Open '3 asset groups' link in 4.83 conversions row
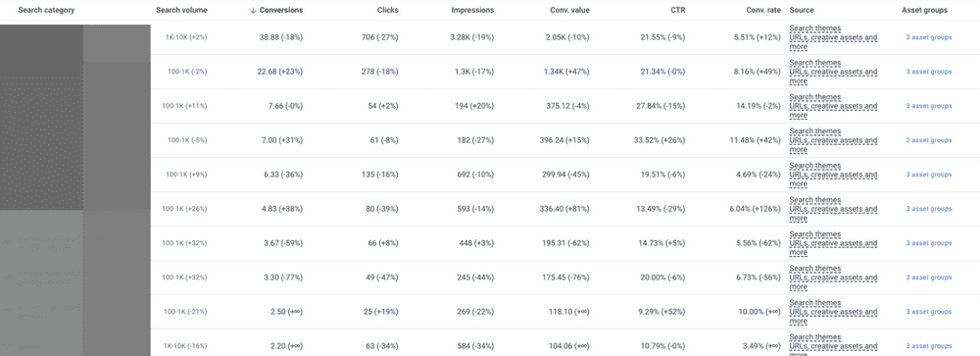The image size is (980, 356). (x=929, y=209)
